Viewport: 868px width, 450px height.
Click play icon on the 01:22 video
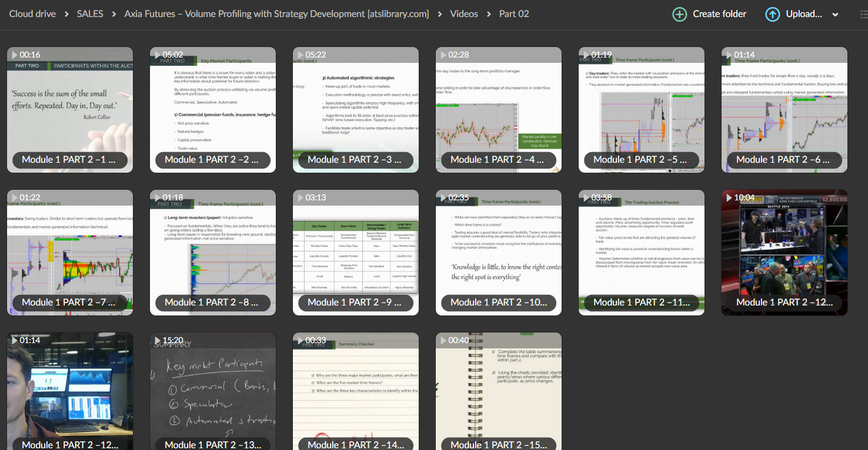pyautogui.click(x=15, y=197)
